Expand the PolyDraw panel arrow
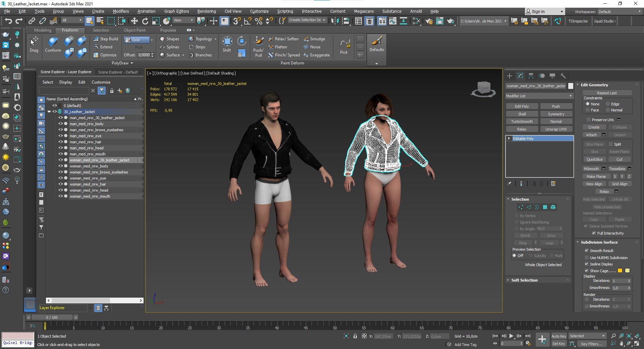Screen dimensions: 644x349 coord(131,63)
